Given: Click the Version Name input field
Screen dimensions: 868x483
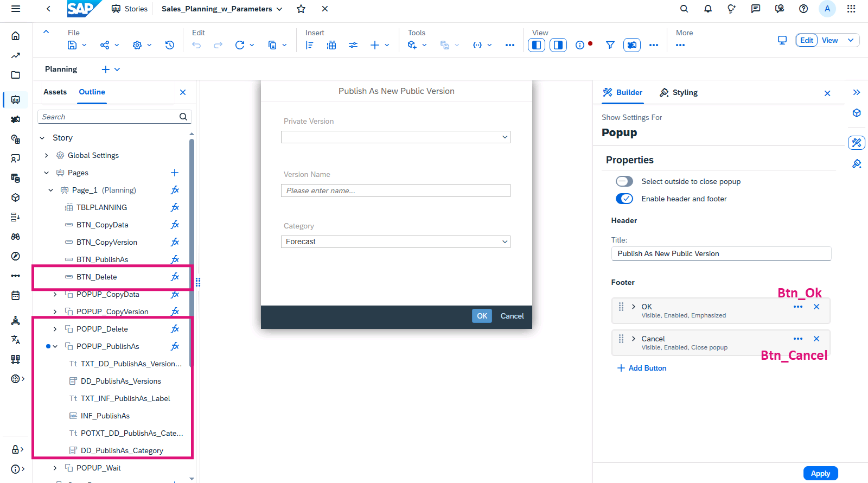Looking at the screenshot, I should [395, 190].
